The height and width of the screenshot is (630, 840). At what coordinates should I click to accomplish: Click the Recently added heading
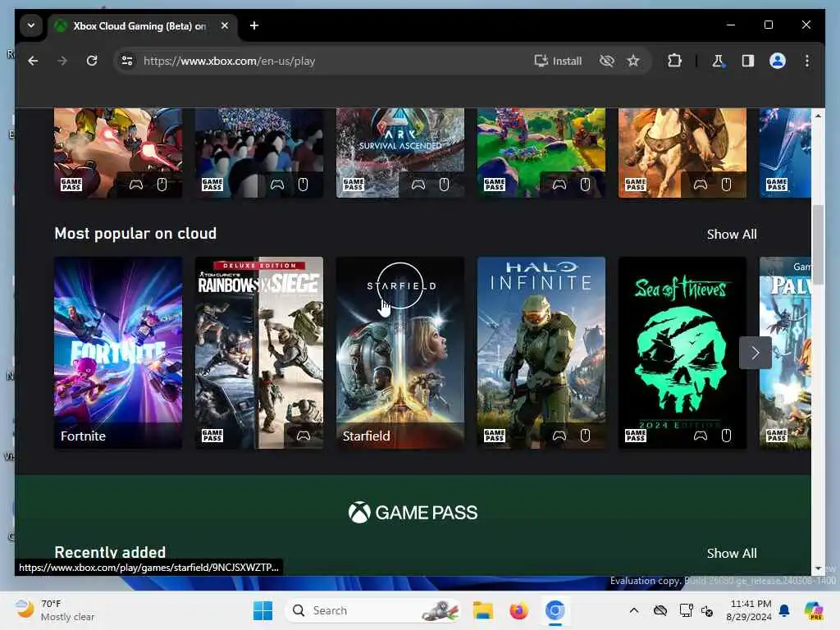(110, 552)
